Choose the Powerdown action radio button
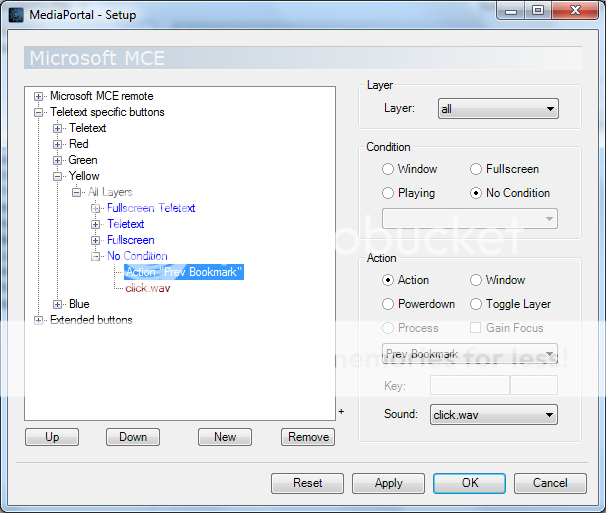606x513 pixels. 387,304
